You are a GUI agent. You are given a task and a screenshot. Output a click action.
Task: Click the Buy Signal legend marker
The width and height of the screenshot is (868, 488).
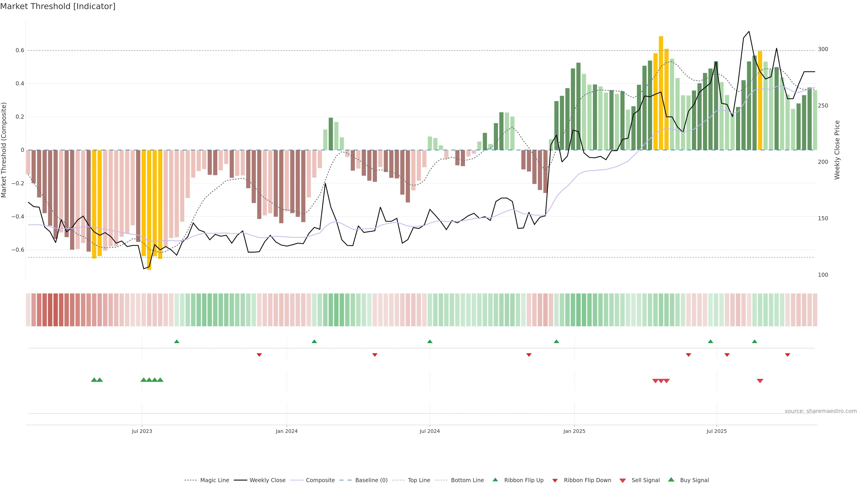coord(671,480)
